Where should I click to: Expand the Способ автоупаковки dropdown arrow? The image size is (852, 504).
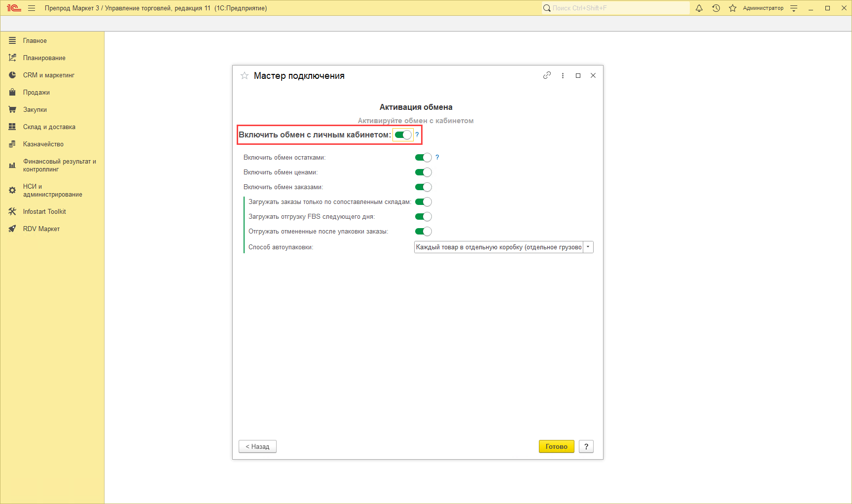[x=588, y=247]
